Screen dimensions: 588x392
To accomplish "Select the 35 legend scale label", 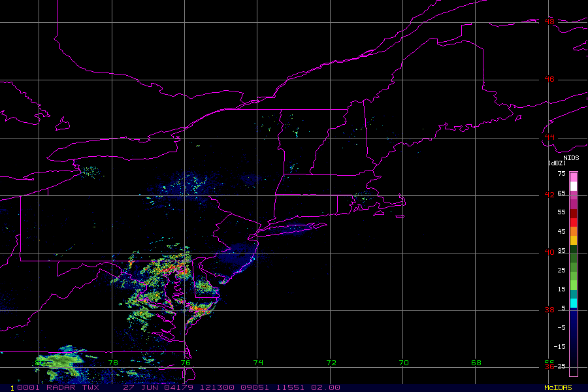I will tap(561, 251).
